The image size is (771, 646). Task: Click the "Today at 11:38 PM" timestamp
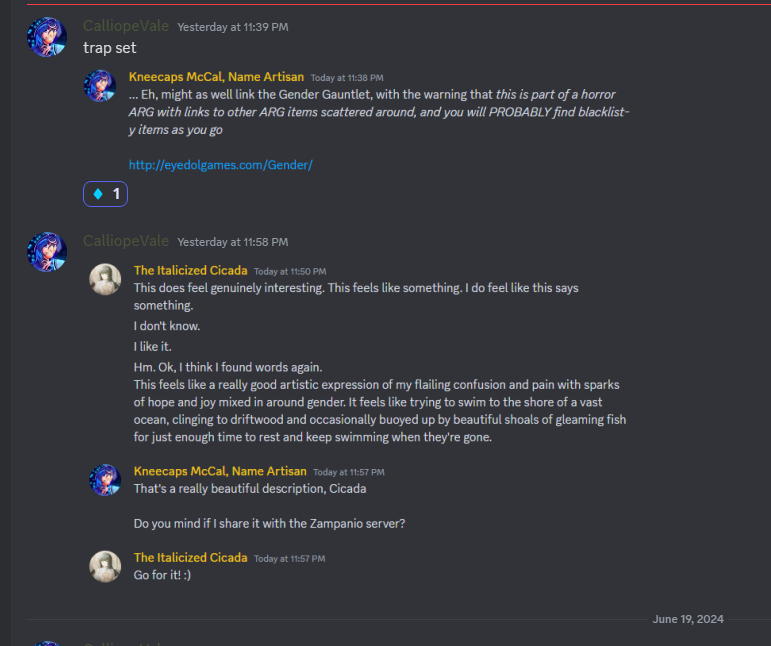(346, 77)
